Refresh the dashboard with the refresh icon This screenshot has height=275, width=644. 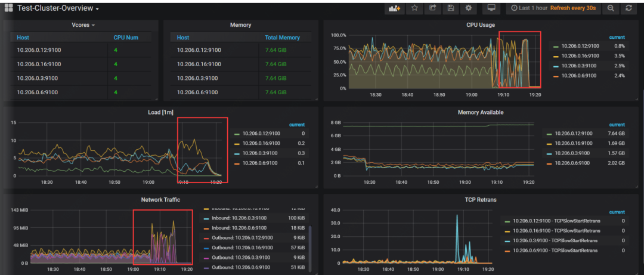(628, 8)
